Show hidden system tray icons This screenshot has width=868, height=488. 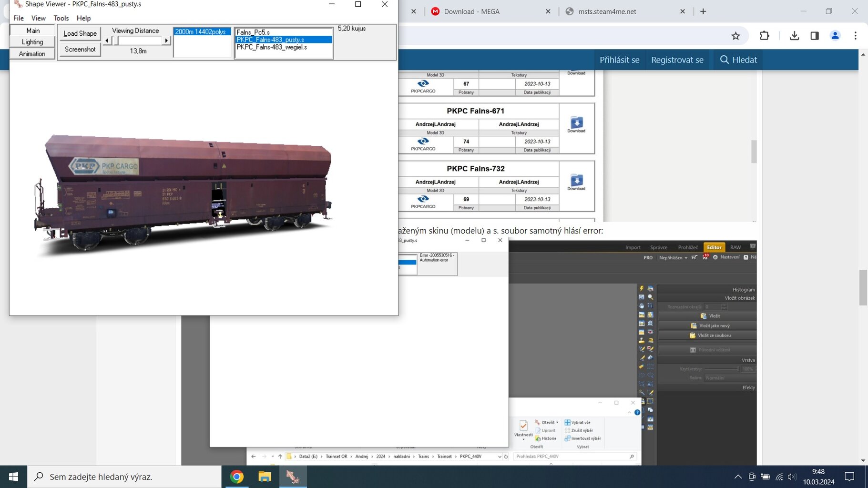738,477
